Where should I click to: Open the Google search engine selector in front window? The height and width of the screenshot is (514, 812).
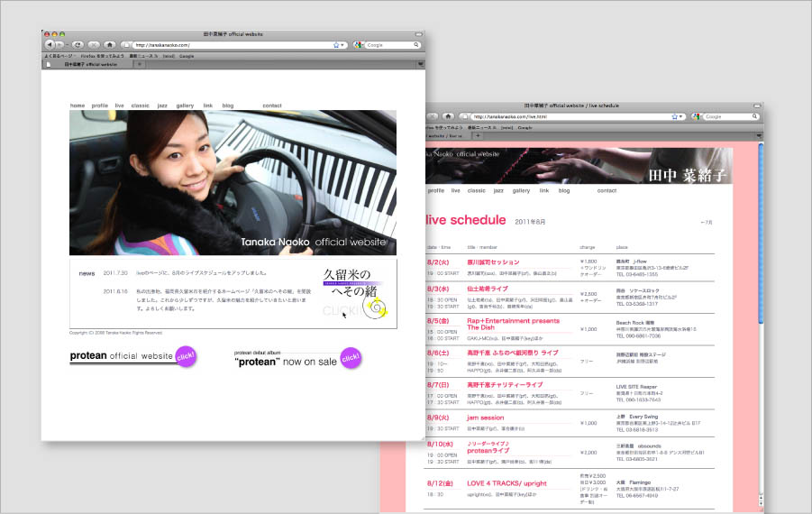point(359,45)
